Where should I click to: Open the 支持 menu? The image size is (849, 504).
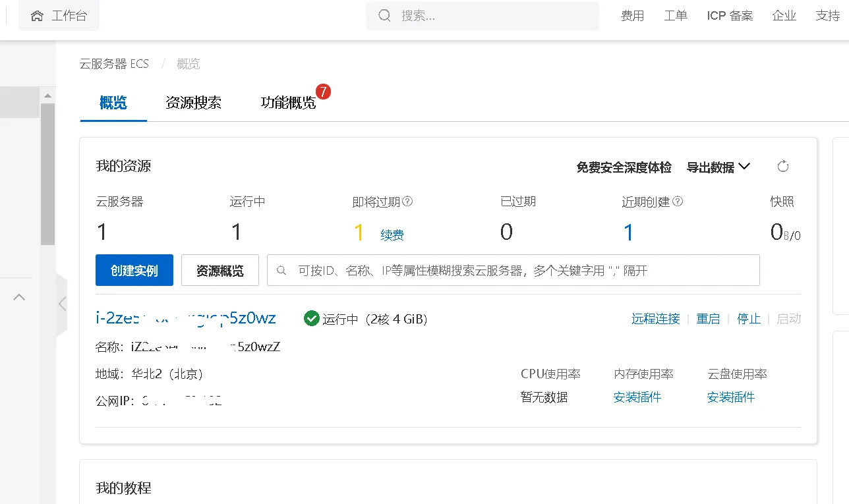[828, 16]
